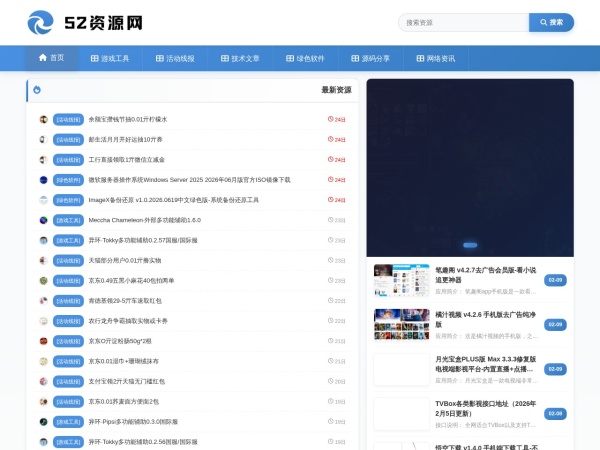Screen dimensions: 600x450
Task: Click the carousel slide indicator dot
Action: click(x=470, y=245)
